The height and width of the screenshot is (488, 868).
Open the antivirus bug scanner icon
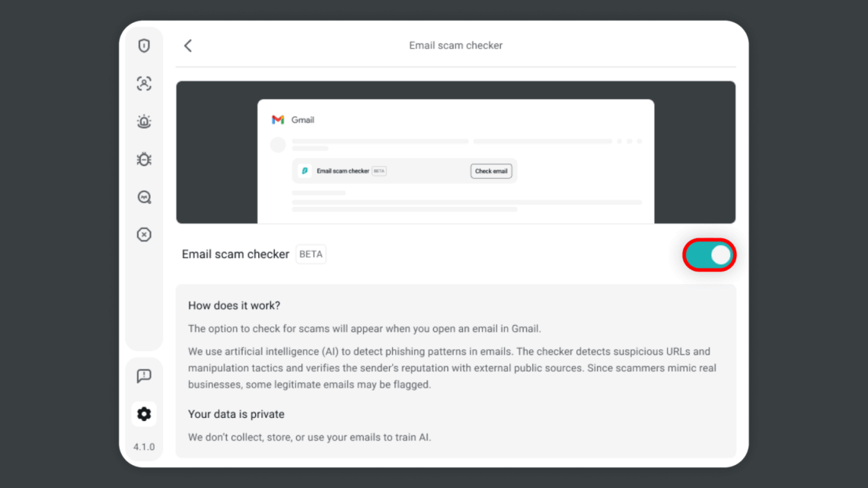click(144, 159)
